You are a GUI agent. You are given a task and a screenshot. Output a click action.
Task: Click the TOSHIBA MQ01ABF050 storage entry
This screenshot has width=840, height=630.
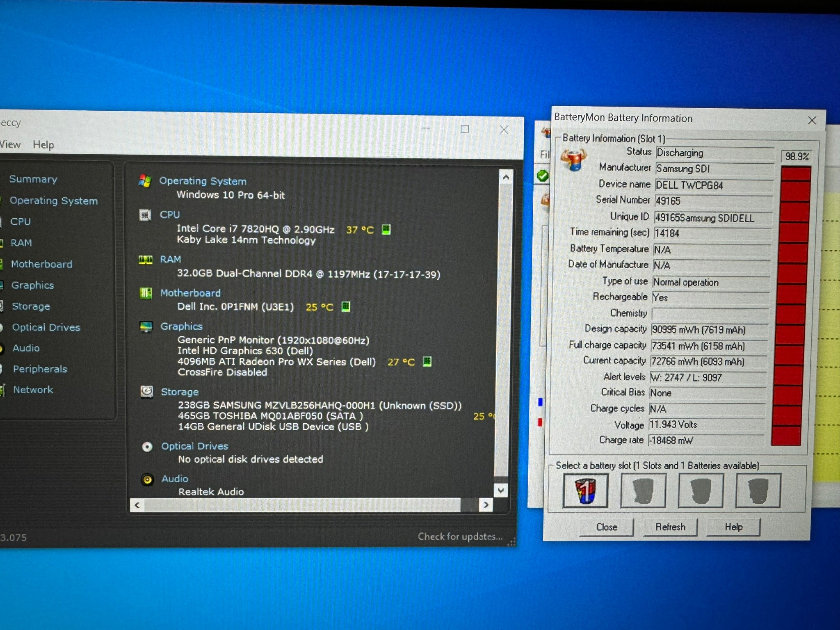tap(270, 416)
